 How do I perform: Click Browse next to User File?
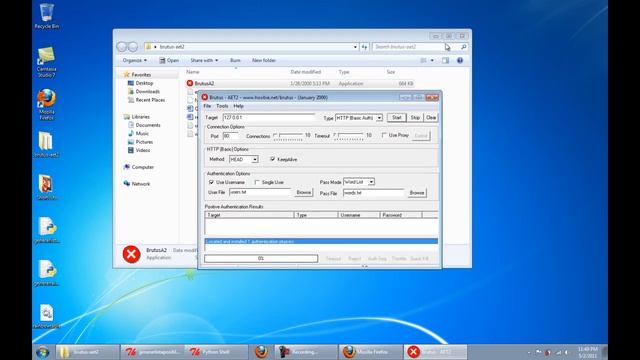coord(303,192)
